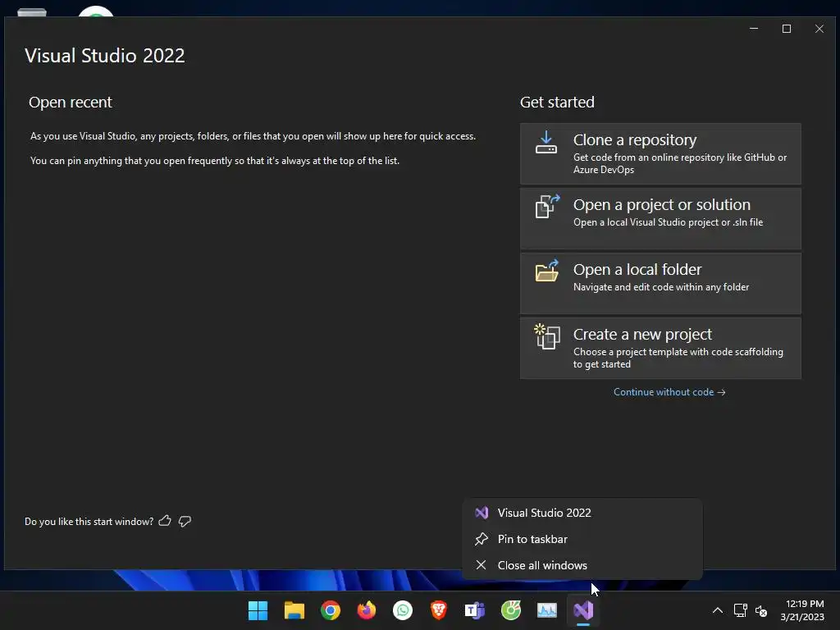The image size is (840, 630).
Task: Click the Open a local folder card
Action: [660, 283]
